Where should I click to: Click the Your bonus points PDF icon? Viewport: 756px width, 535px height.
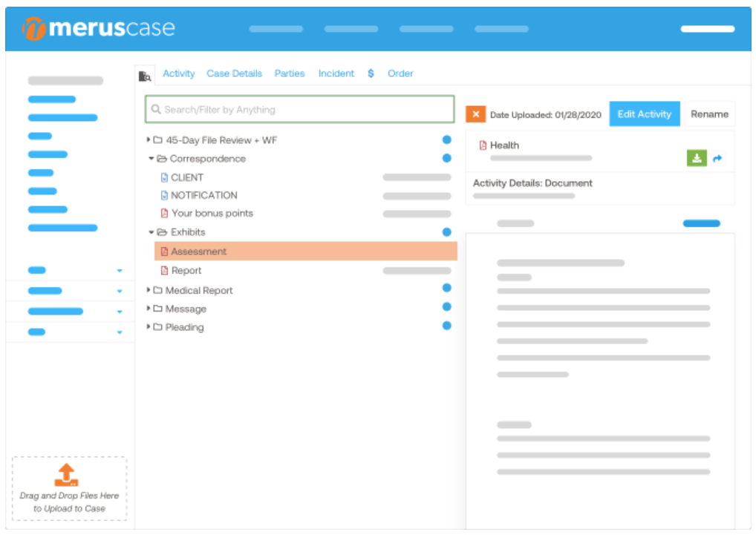click(x=164, y=213)
